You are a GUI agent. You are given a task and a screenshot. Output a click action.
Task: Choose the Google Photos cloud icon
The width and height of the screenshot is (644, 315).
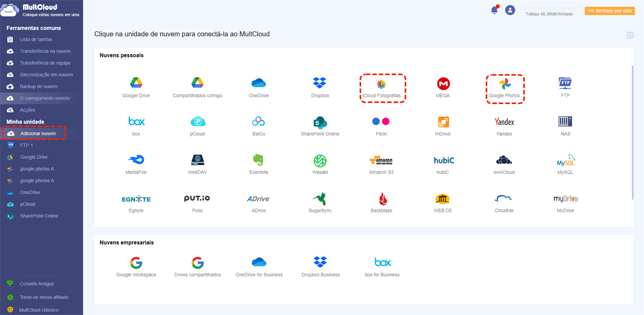pos(504,84)
